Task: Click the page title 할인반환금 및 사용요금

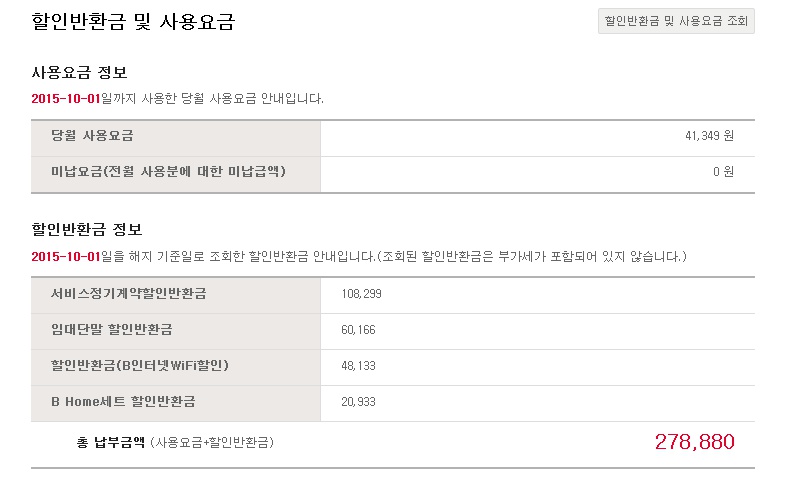Action: [133, 22]
